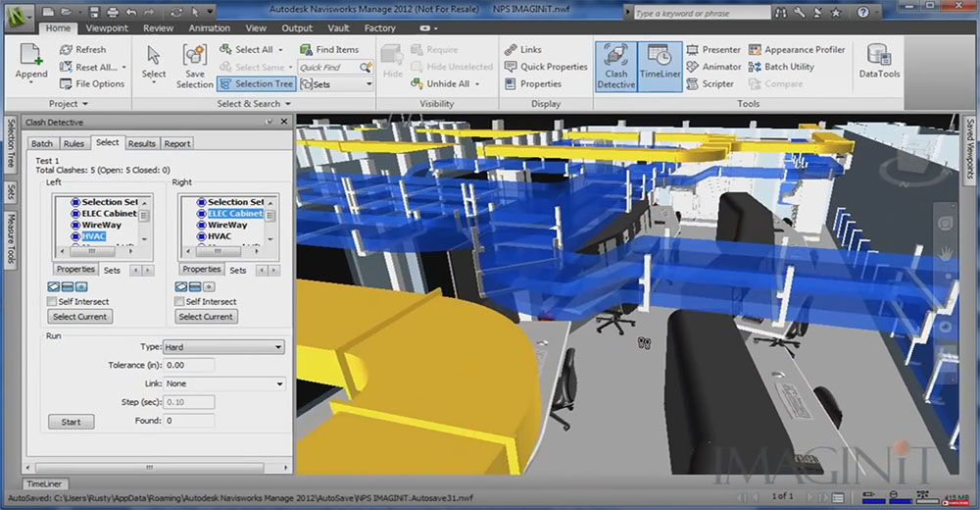Image resolution: width=980 pixels, height=510 pixels.
Task: Switch to the Viewpoint ribbon tab
Action: coord(107,28)
